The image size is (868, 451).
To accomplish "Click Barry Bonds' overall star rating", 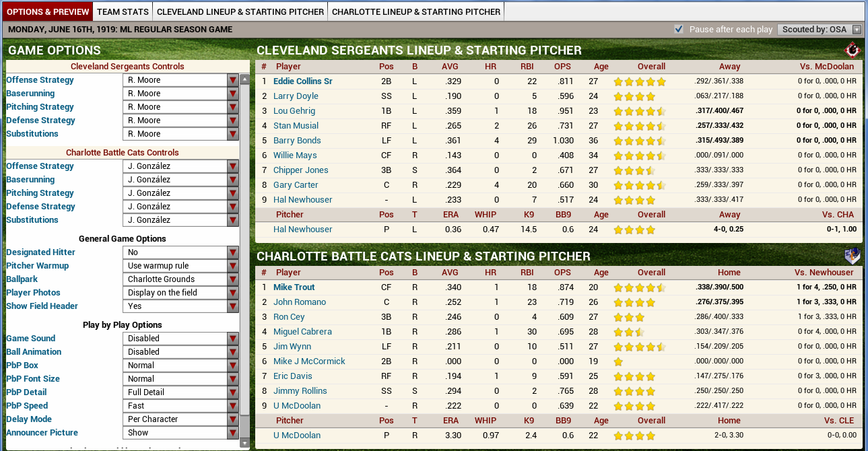I will click(639, 141).
